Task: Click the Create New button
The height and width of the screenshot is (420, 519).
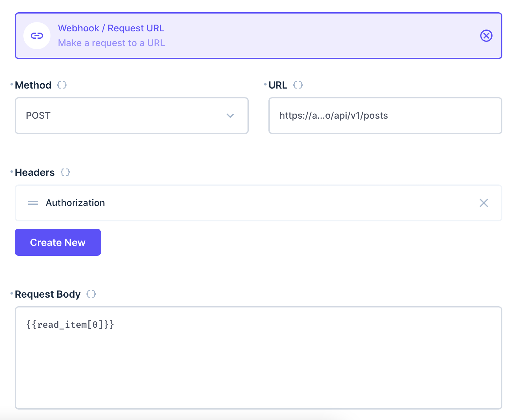Action: click(x=58, y=242)
